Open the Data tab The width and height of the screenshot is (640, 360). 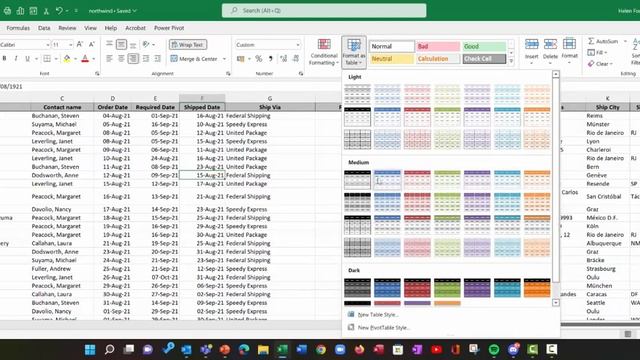(44, 28)
